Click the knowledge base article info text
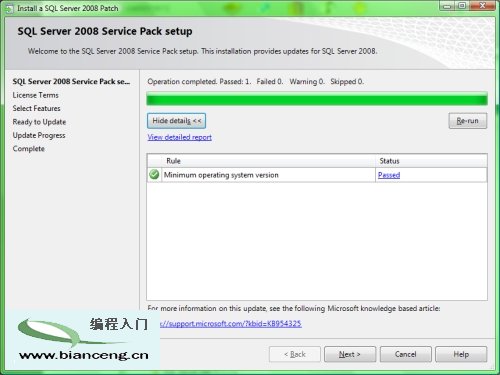500x375 pixels. click(294, 308)
